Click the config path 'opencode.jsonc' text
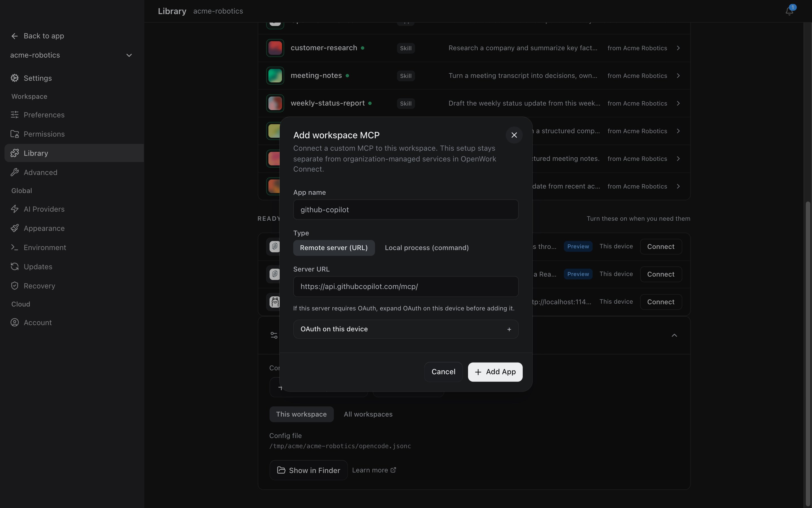This screenshot has height=508, width=812. (385, 446)
